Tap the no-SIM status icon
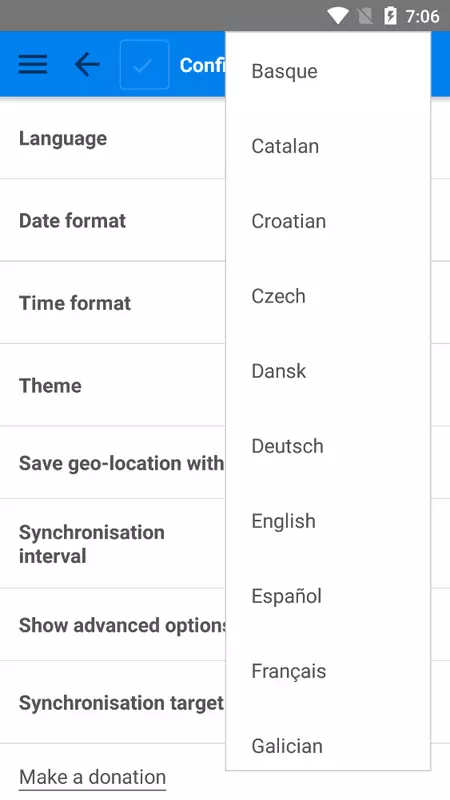The width and height of the screenshot is (450, 800). 365,16
